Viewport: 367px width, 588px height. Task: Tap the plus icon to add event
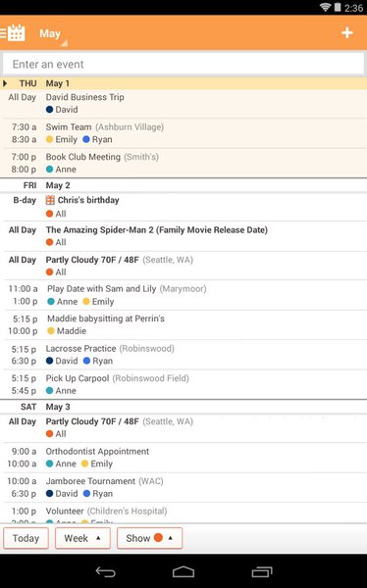[347, 33]
